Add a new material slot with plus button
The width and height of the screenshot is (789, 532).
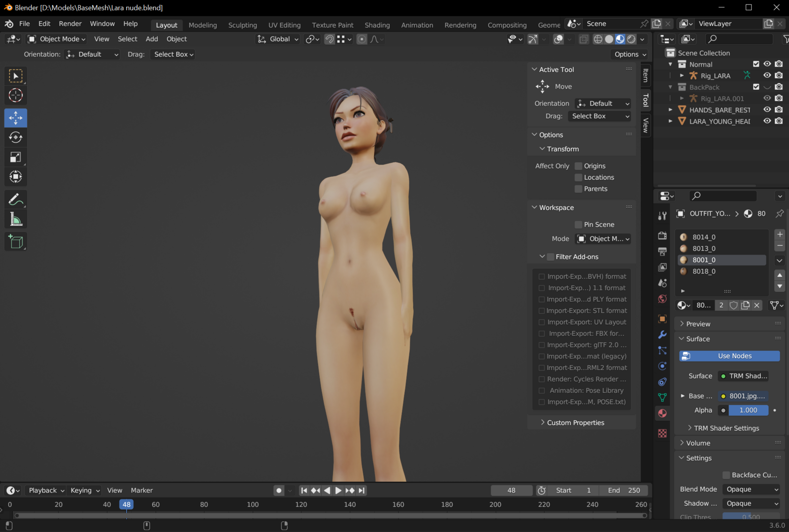click(780, 234)
